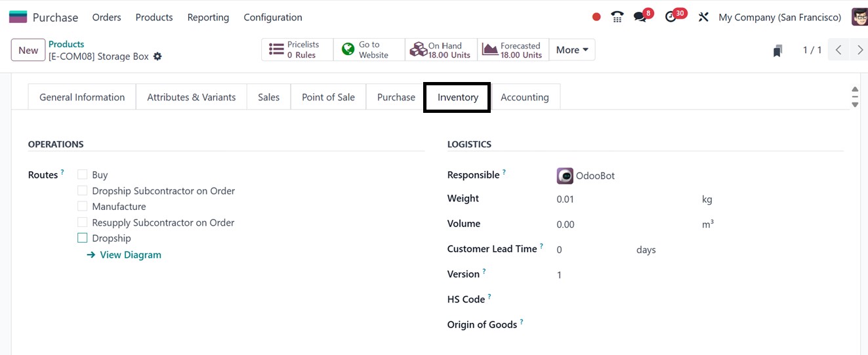Go to next record arrow
The width and height of the screenshot is (868, 355).
point(859,50)
